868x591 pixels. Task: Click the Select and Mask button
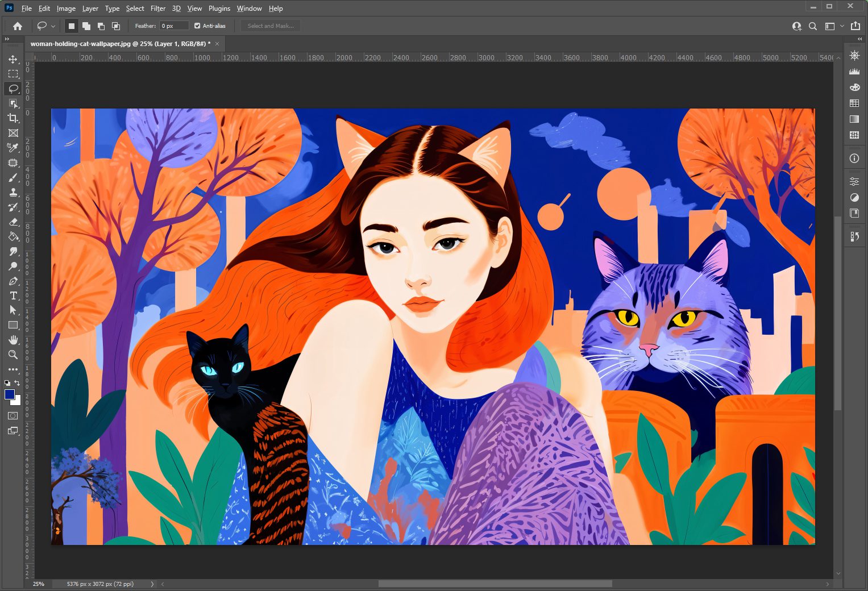pyautogui.click(x=271, y=26)
